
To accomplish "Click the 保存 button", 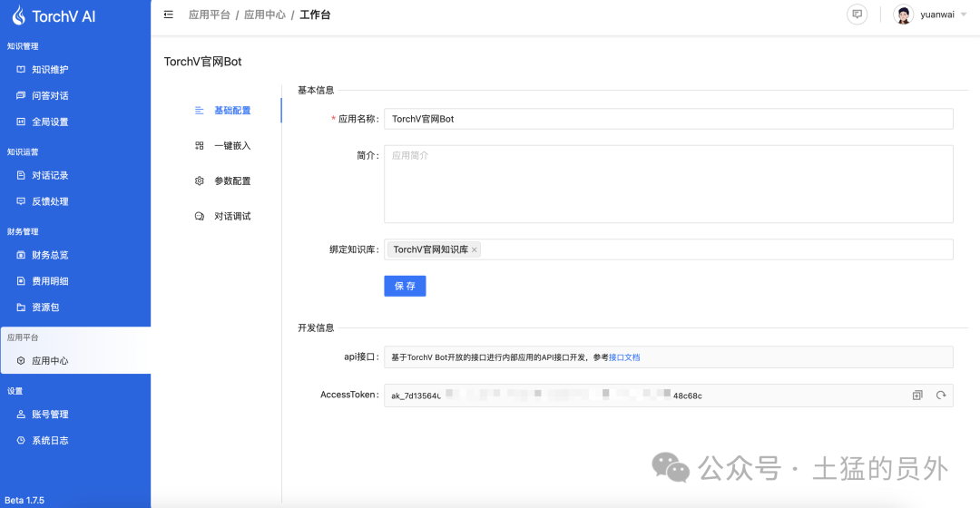I will click(x=405, y=286).
